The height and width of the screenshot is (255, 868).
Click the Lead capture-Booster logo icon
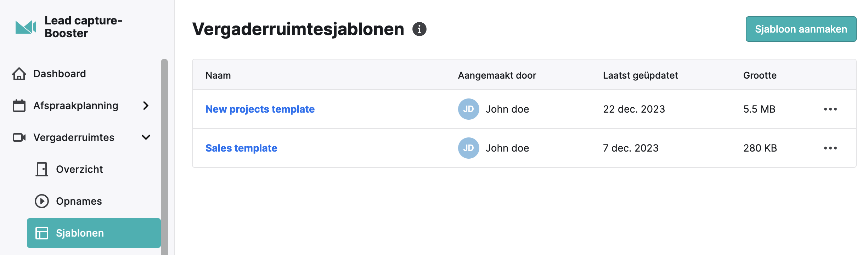click(x=26, y=27)
